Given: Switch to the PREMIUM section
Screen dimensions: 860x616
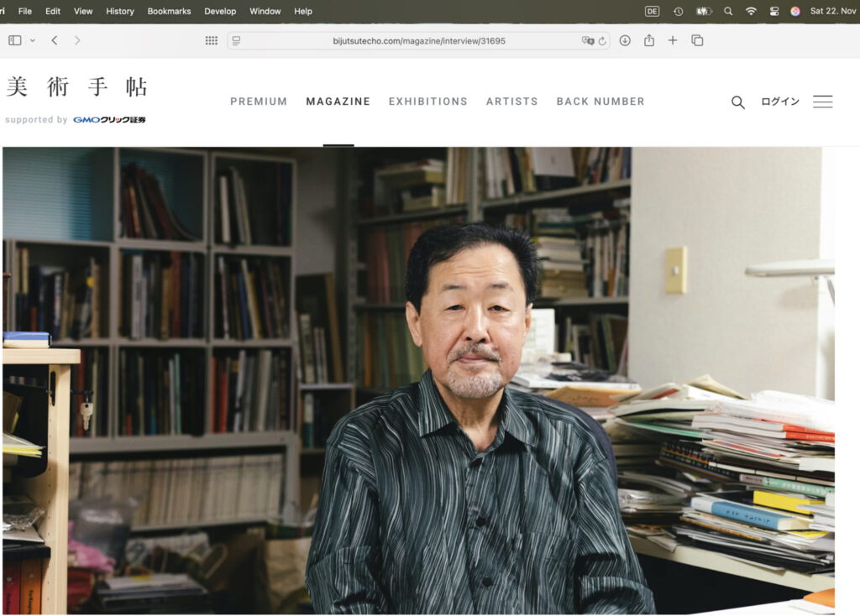Looking at the screenshot, I should pos(259,102).
